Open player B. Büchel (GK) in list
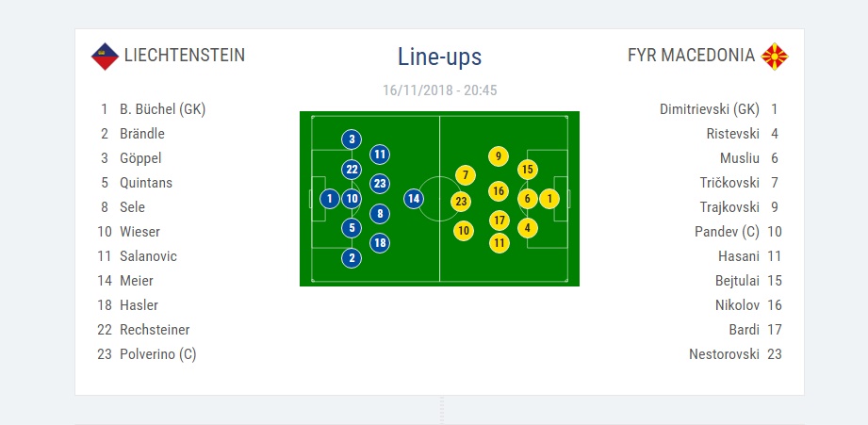 click(x=162, y=109)
